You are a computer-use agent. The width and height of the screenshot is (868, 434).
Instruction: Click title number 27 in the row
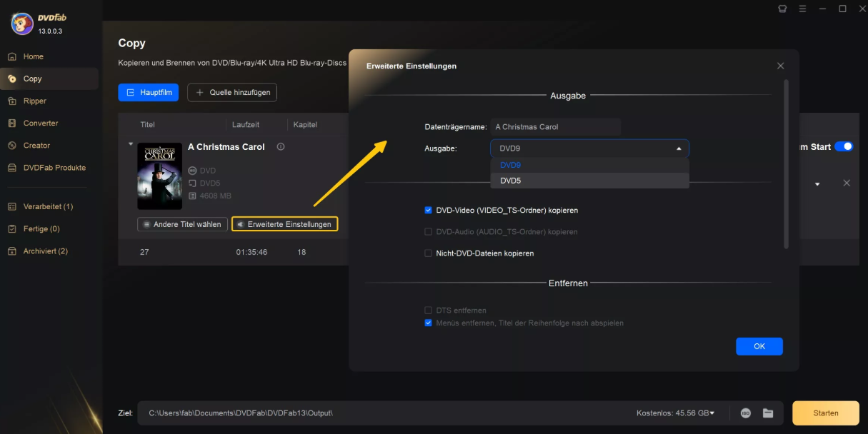pos(144,252)
